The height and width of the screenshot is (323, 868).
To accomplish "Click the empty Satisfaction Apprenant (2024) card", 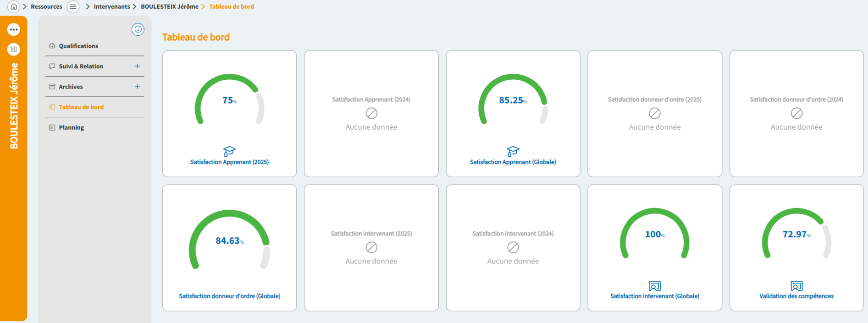I will pos(371,114).
